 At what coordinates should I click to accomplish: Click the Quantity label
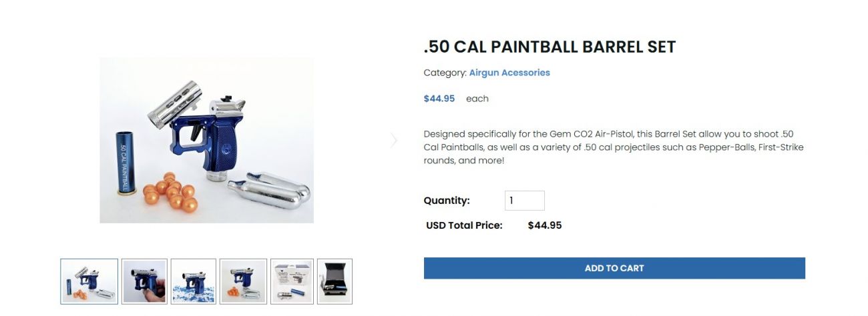[x=447, y=201]
